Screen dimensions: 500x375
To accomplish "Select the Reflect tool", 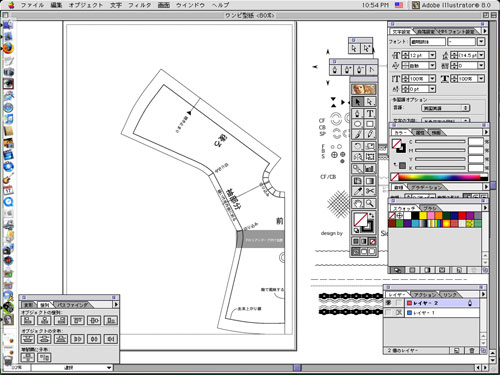I will coord(358,156).
